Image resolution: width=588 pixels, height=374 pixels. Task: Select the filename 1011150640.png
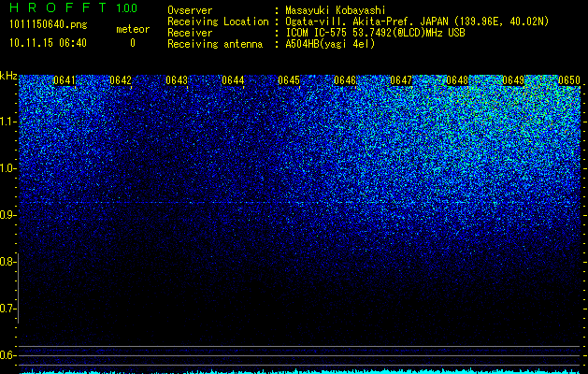pyautogui.click(x=49, y=25)
